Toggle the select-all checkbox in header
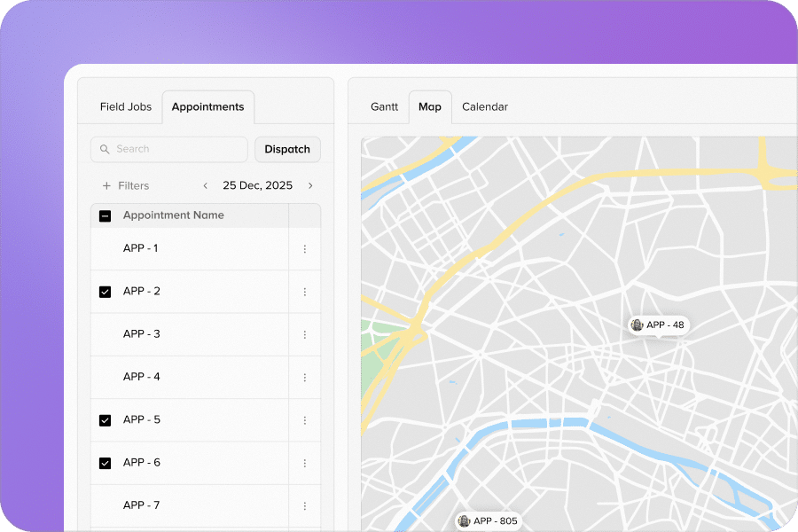Image resolution: width=798 pixels, height=532 pixels. [x=105, y=215]
